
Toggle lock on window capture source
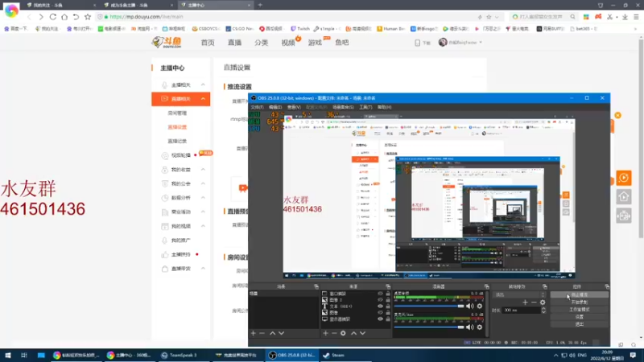pos(388,294)
